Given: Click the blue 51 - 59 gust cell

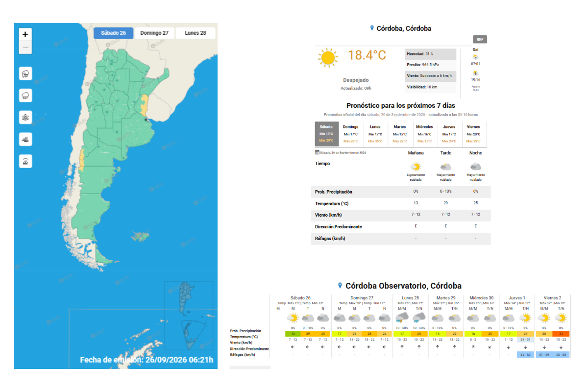Looking at the screenshot, I should click(x=544, y=355).
